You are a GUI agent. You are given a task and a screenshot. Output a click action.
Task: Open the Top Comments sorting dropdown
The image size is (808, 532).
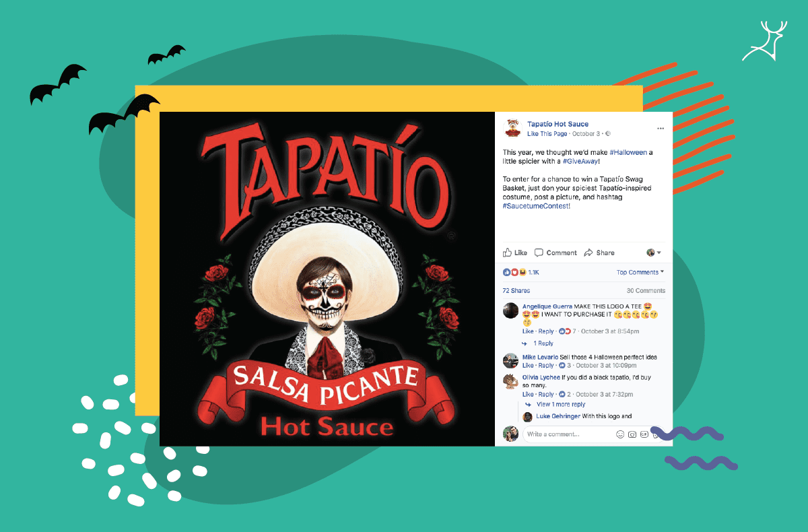coord(640,272)
